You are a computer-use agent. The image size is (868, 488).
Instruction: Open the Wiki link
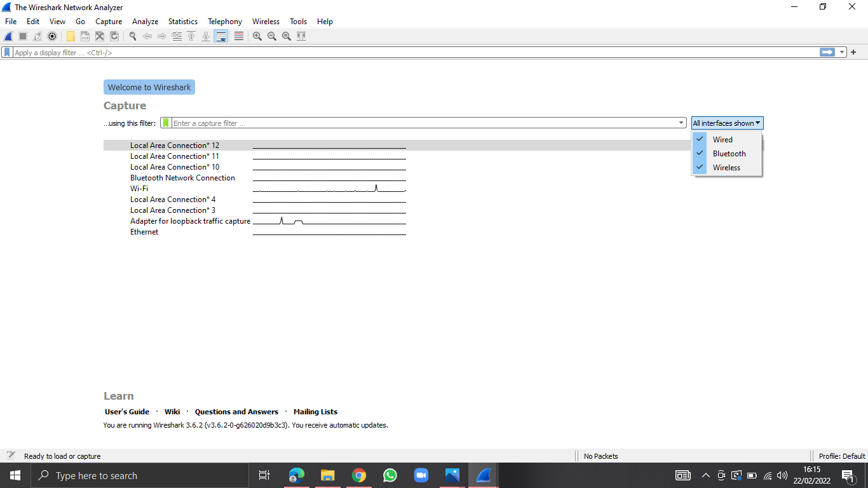(172, 412)
